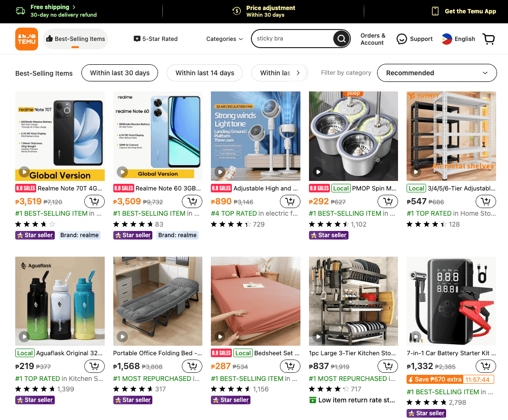508x420 pixels.
Task: Click the Temu logo
Action: pyautogui.click(x=26, y=39)
